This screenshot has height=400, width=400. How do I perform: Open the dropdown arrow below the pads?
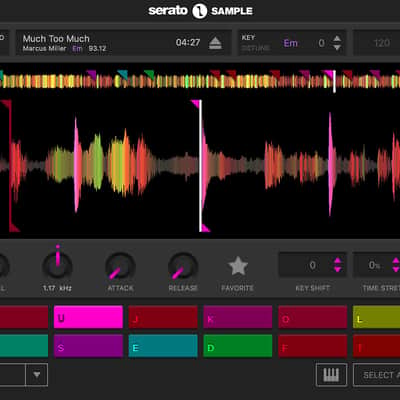coord(37,375)
